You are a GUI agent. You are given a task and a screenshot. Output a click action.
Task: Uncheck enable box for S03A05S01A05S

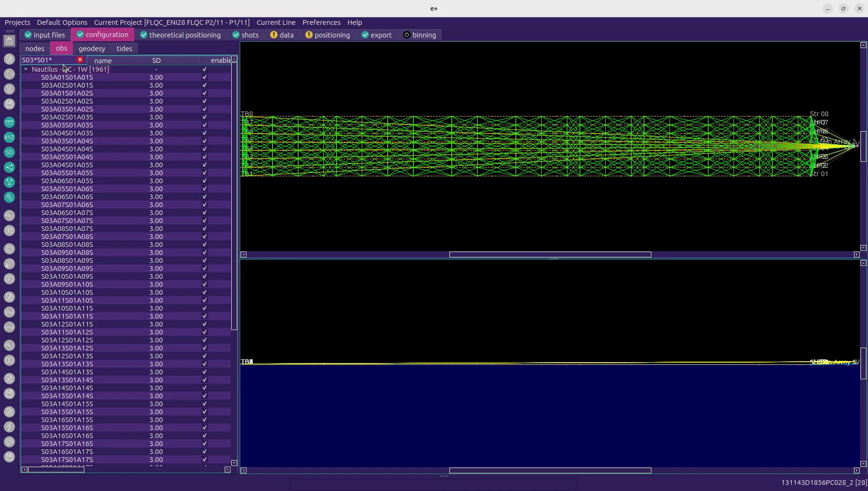(204, 173)
